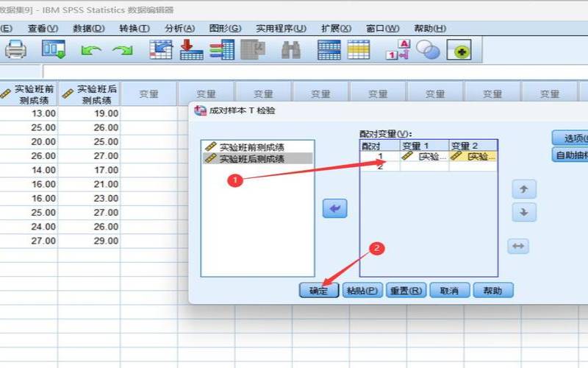Open the recall recent dialogs icon
Viewport: 588px width, 368px height.
54,49
